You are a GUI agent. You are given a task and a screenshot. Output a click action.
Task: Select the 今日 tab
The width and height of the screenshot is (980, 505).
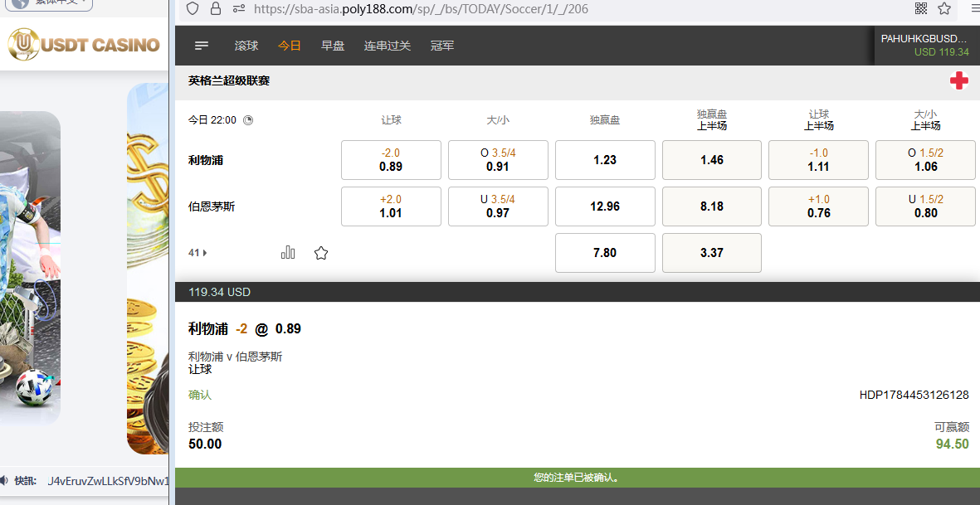coord(290,46)
